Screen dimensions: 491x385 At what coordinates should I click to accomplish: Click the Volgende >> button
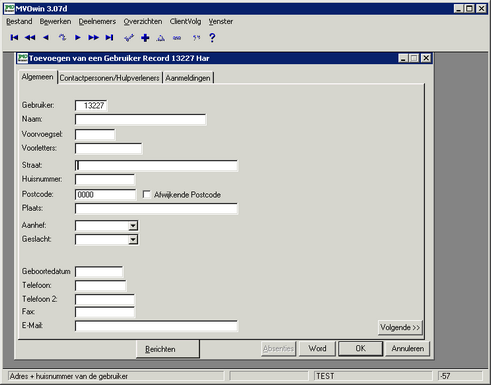coord(400,328)
